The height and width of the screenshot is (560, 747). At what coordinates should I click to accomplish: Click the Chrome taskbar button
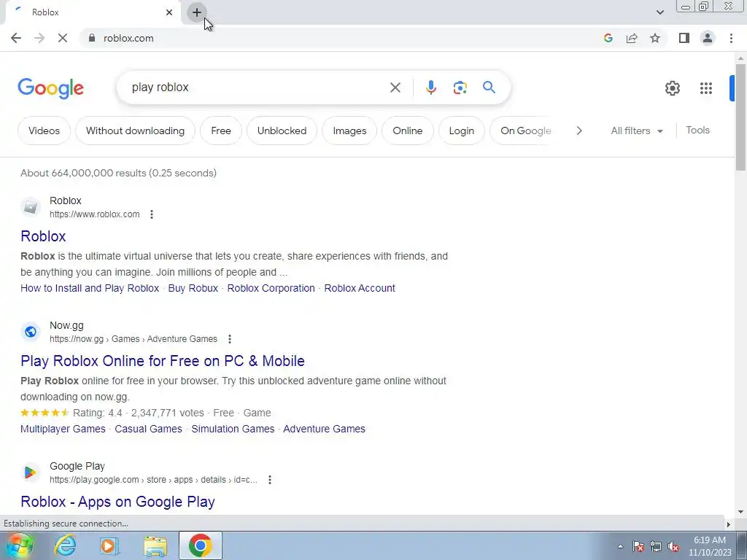201,545
